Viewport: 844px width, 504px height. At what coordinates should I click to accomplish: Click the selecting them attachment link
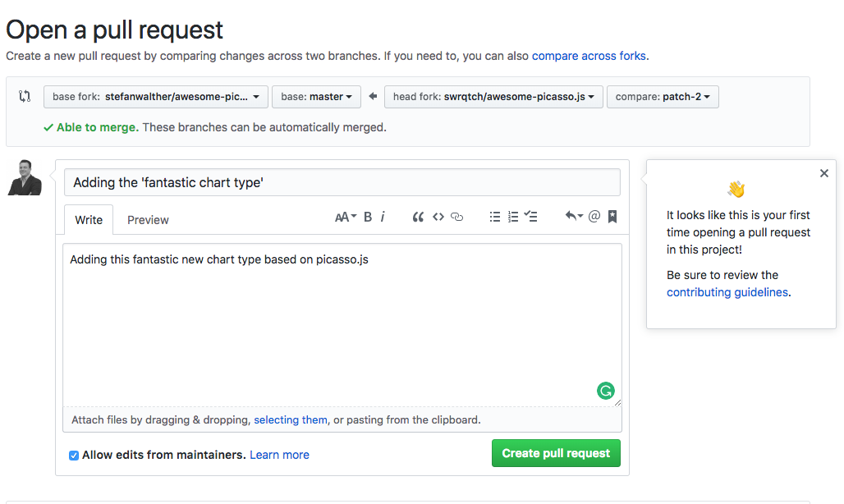(291, 419)
